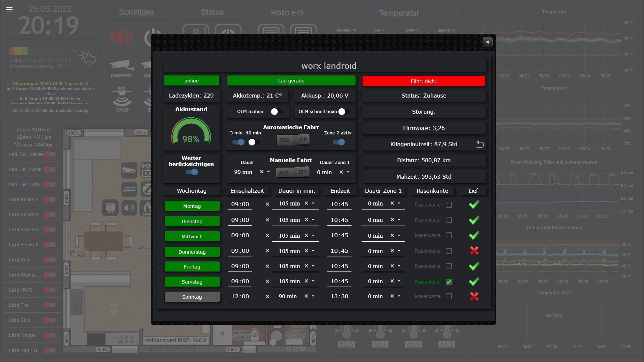
Task: Clear the Montag Einschaltzeit using its X
Action: click(x=267, y=204)
